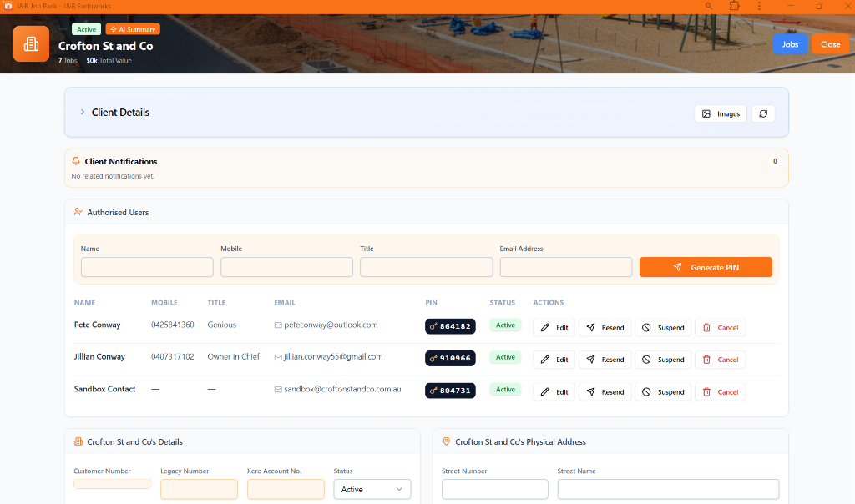Resend PIN to Sandbox Contact
Screen dimensions: 855x504
[x=605, y=391]
